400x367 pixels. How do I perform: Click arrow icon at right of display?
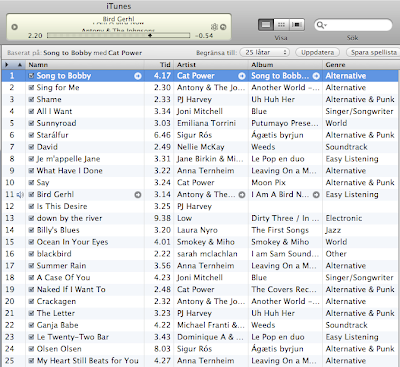coord(223,27)
